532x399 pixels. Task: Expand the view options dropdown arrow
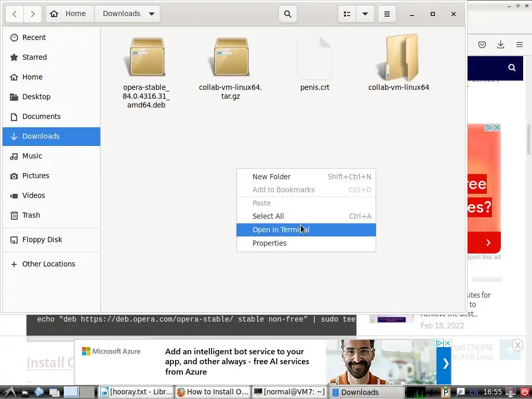pos(365,14)
